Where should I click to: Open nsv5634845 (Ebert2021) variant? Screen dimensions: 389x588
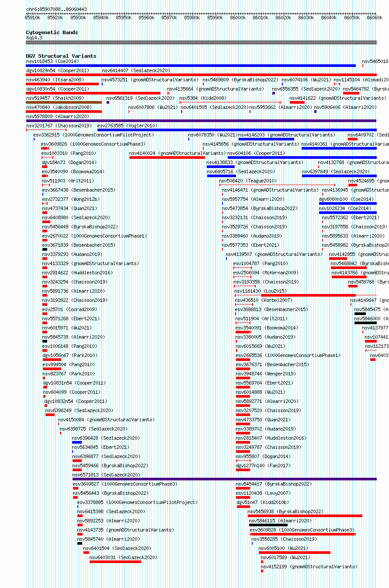[x=101, y=447]
